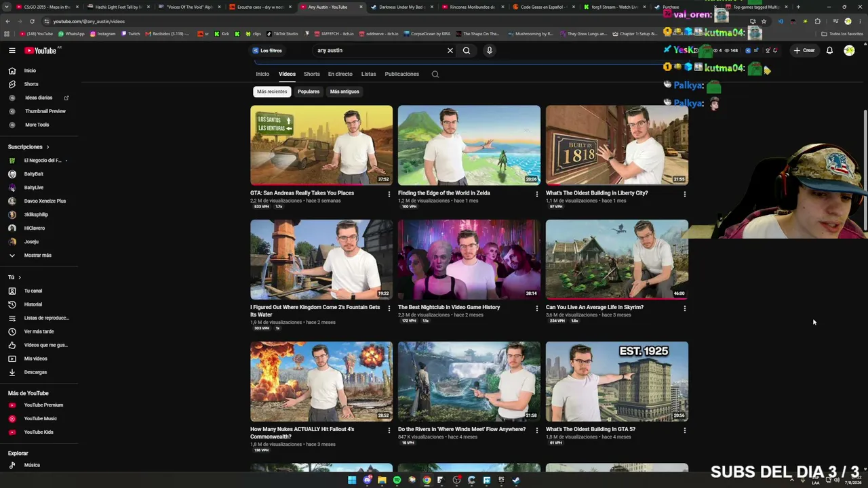Viewport: 868px width, 488px height.
Task: Open YouTube Kids in the sidebar
Action: [39, 432]
